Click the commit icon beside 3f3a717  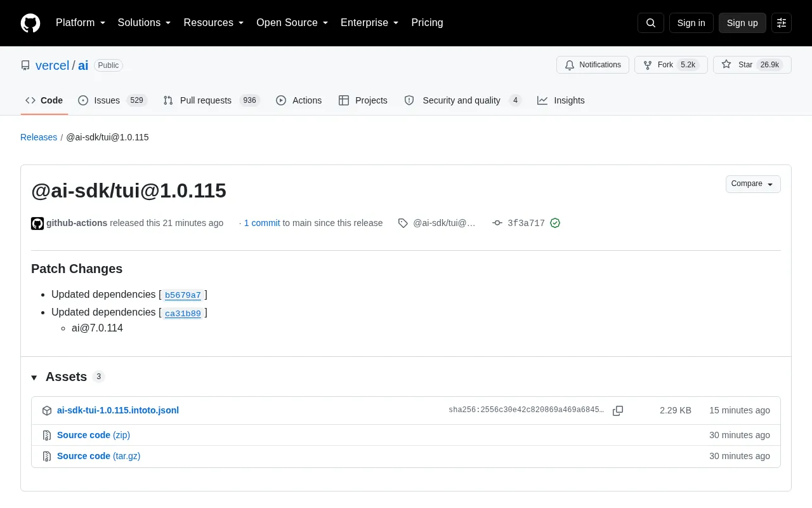pos(497,223)
